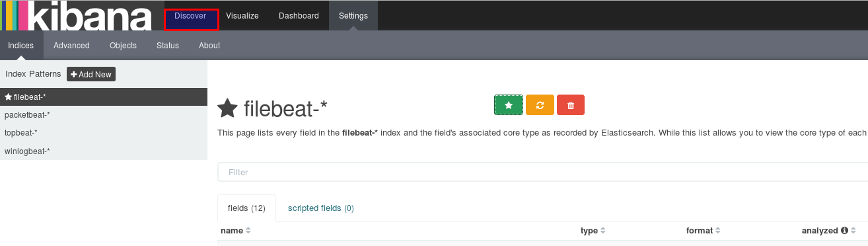Select the winlogbeat-* index pattern
Image resolution: width=868 pixels, height=246 pixels.
pyautogui.click(x=104, y=151)
